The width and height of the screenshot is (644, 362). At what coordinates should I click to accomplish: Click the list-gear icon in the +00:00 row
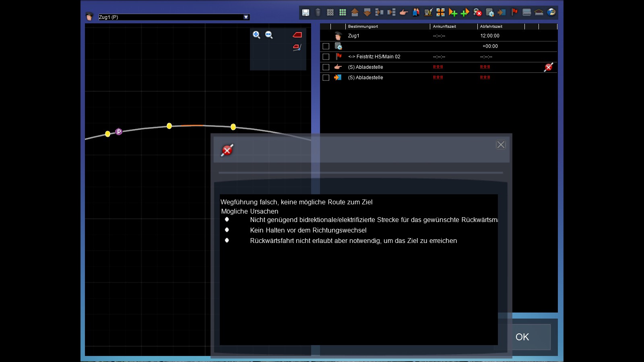click(x=338, y=46)
